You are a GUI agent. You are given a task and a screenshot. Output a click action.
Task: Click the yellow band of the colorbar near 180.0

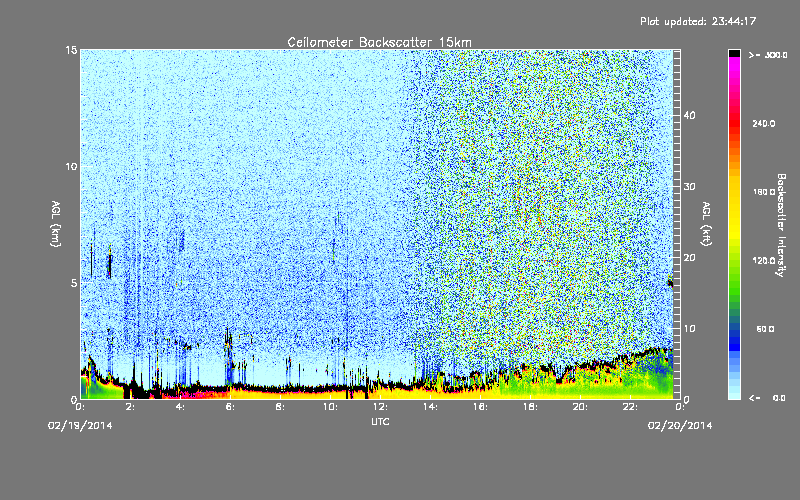click(734, 192)
